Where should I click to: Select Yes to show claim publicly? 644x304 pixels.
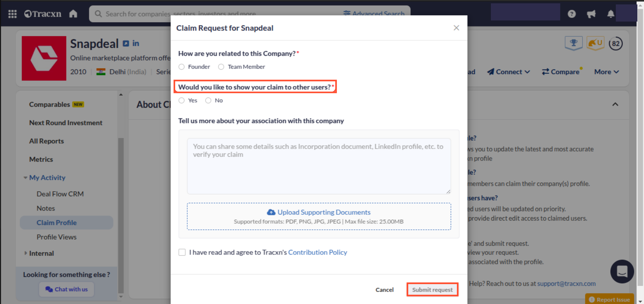(182, 101)
